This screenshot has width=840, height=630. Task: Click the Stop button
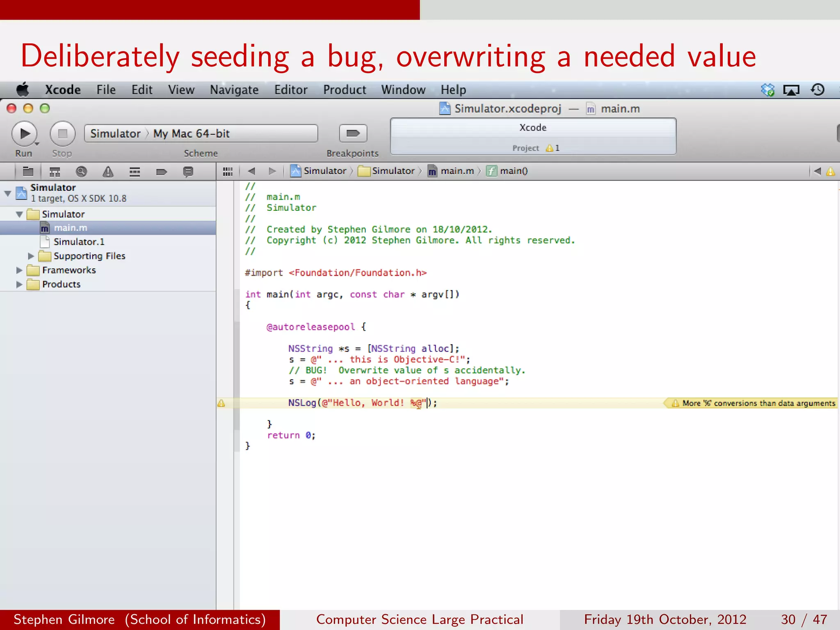(x=62, y=134)
